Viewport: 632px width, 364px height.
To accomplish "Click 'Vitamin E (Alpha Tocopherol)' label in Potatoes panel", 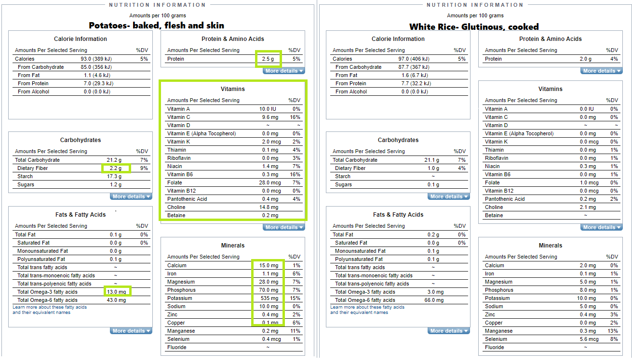I will point(202,133).
